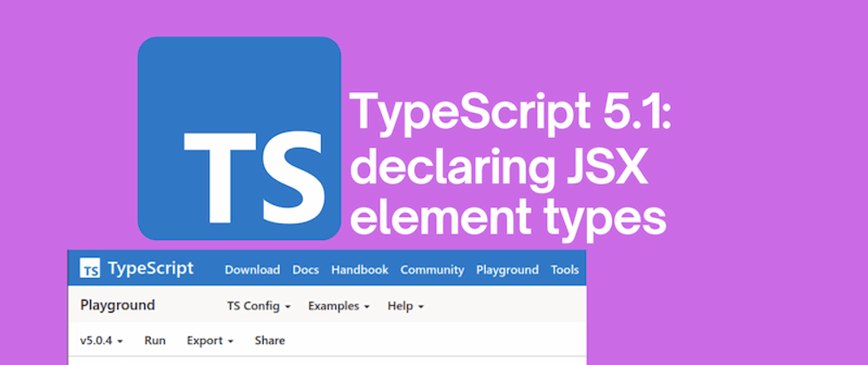Open the Help dropdown menu
Image resolution: width=868 pixels, height=365 pixels.
click(x=405, y=306)
